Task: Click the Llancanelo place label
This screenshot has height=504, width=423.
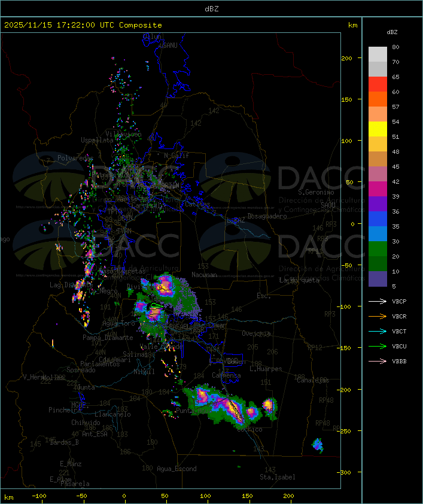Action: [112, 414]
